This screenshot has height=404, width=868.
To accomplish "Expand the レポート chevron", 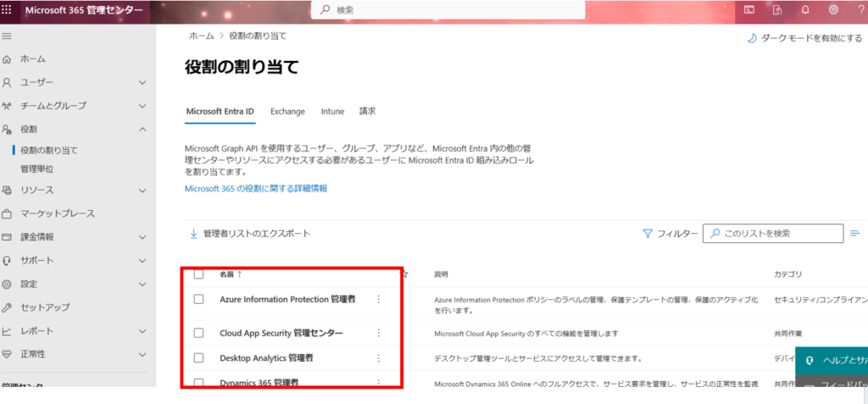I will tap(142, 331).
